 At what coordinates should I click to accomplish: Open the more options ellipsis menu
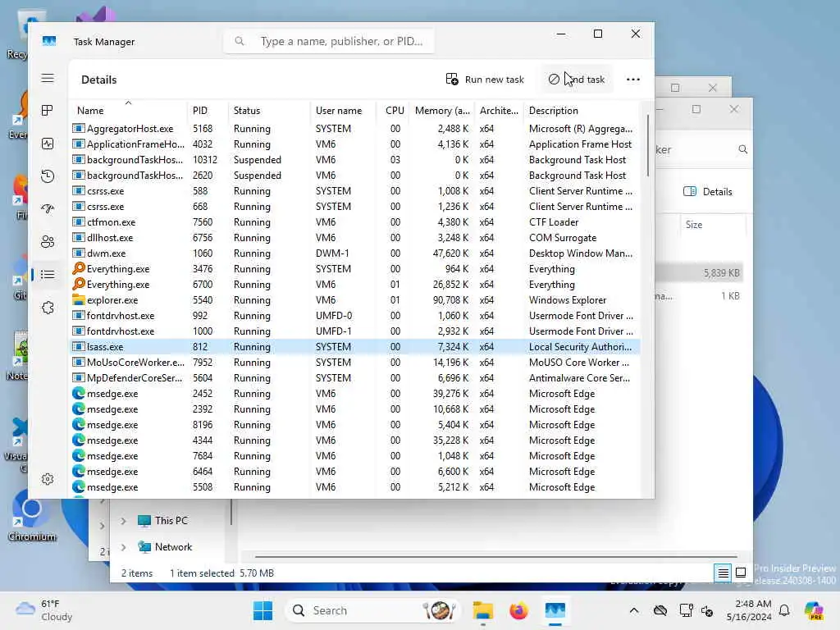point(633,80)
